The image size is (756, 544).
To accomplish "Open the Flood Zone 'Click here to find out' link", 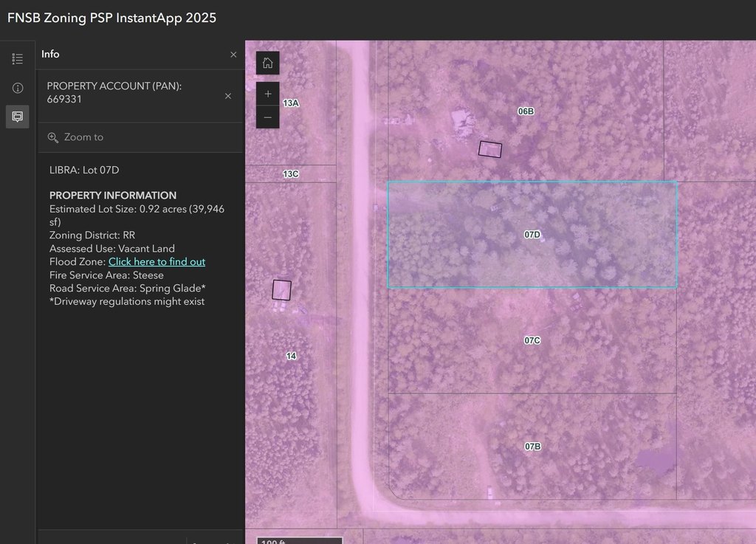I will 157,261.
